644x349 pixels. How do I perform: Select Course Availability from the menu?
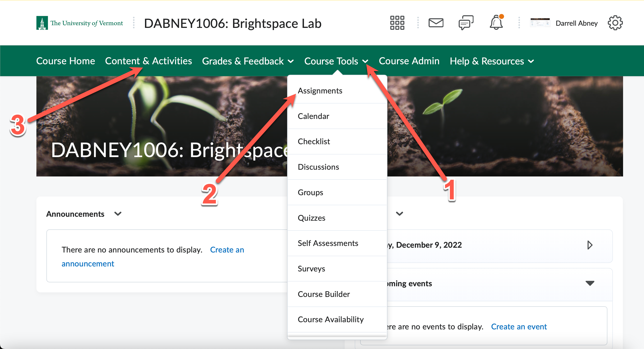pyautogui.click(x=337, y=319)
